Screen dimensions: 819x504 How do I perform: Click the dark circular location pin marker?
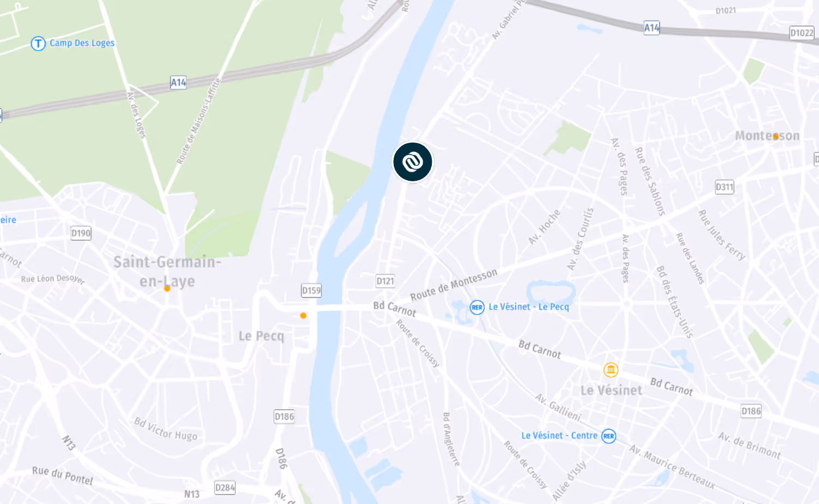[x=413, y=162]
